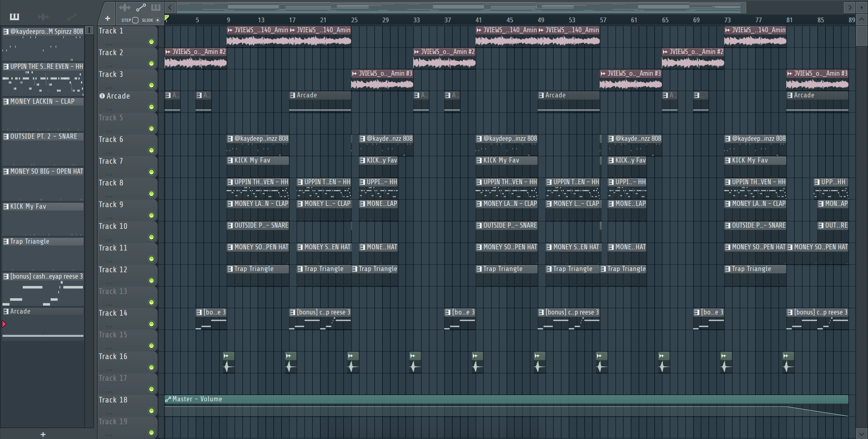Viewport: 868px width, 439px height.
Task: Click the left arrow of the horizontal scroller
Action: [170, 7]
